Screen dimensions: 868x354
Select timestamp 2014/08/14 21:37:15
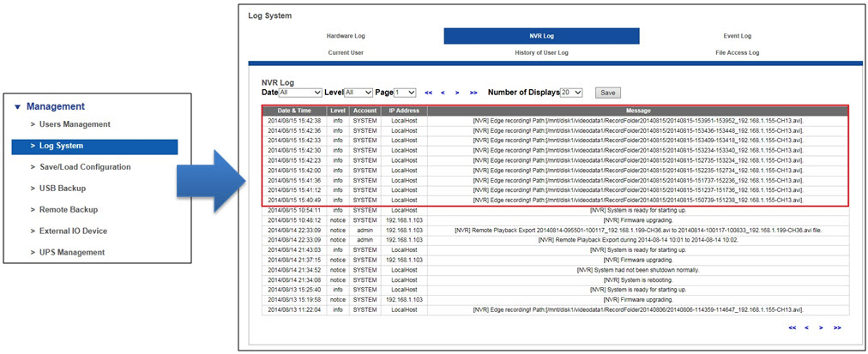[x=294, y=260]
